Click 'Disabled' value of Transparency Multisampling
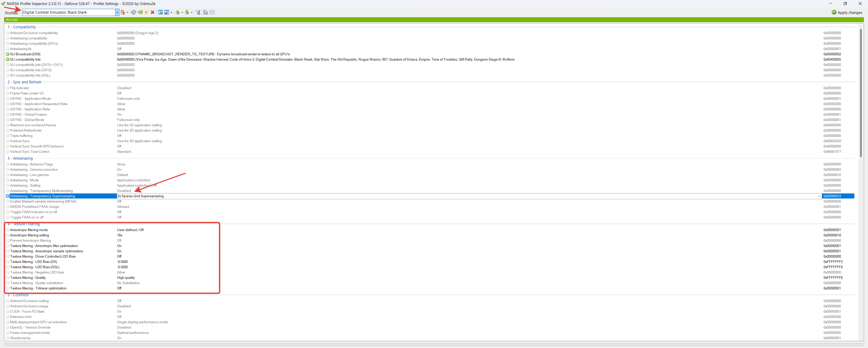868x348 pixels. pos(124,191)
